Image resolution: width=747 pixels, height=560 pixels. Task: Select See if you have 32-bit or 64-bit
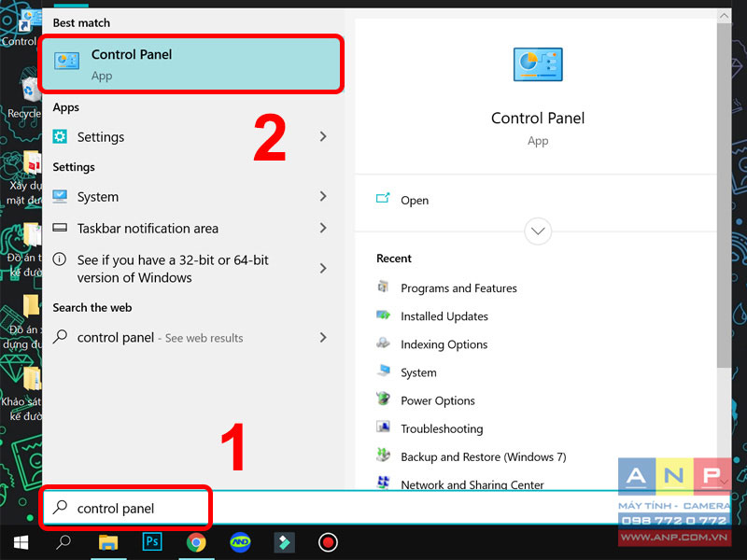point(193,269)
